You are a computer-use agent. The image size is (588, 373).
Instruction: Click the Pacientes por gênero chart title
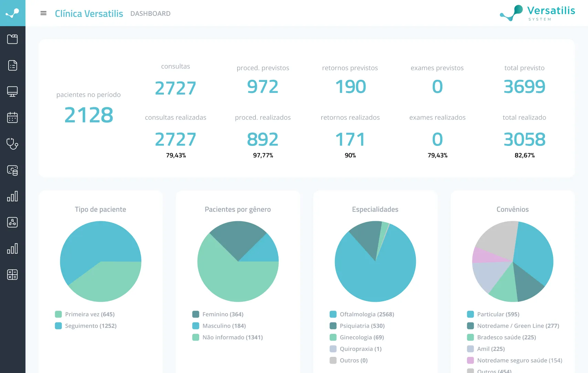coord(238,209)
